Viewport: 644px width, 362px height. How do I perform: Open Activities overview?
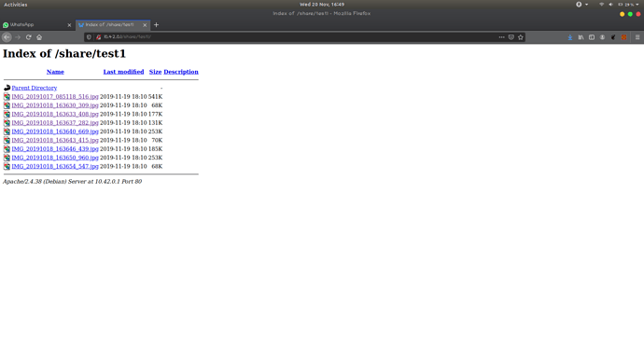16,5
